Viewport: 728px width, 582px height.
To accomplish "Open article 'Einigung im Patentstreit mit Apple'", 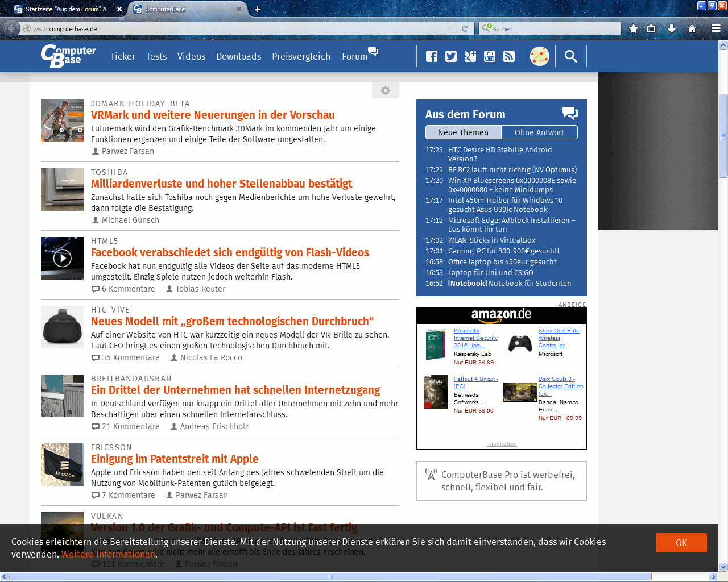I will [175, 459].
